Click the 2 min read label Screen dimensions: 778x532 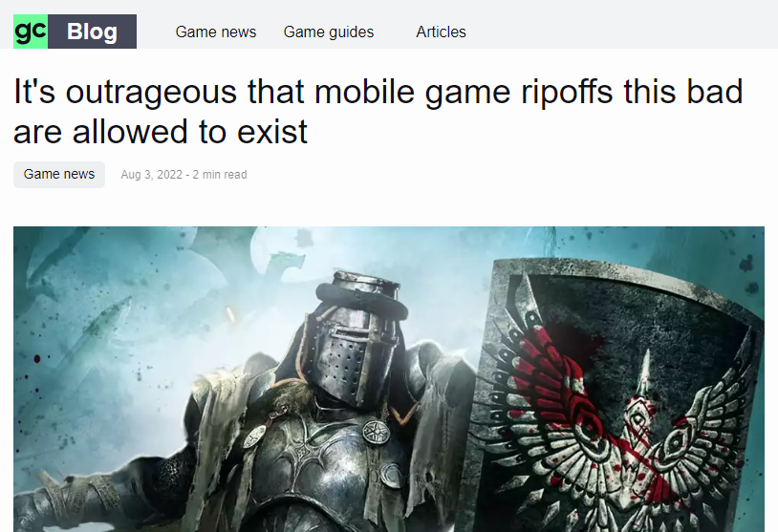(x=220, y=175)
